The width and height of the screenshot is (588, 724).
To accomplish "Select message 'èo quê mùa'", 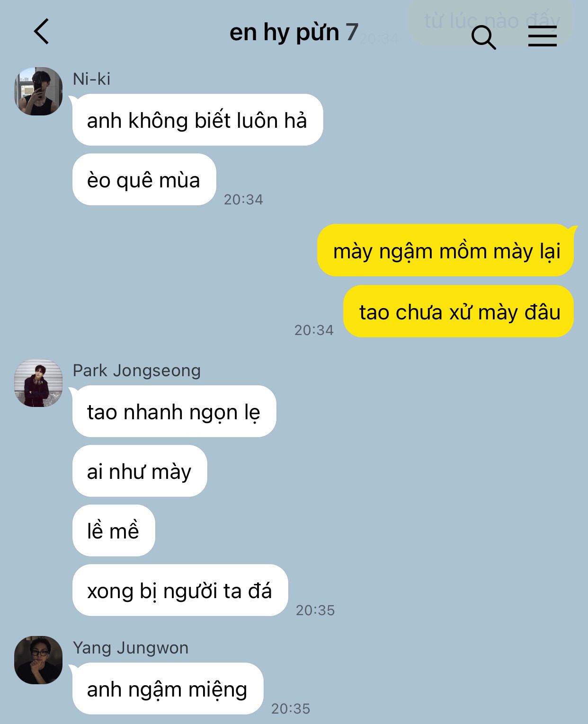I will pos(144,180).
